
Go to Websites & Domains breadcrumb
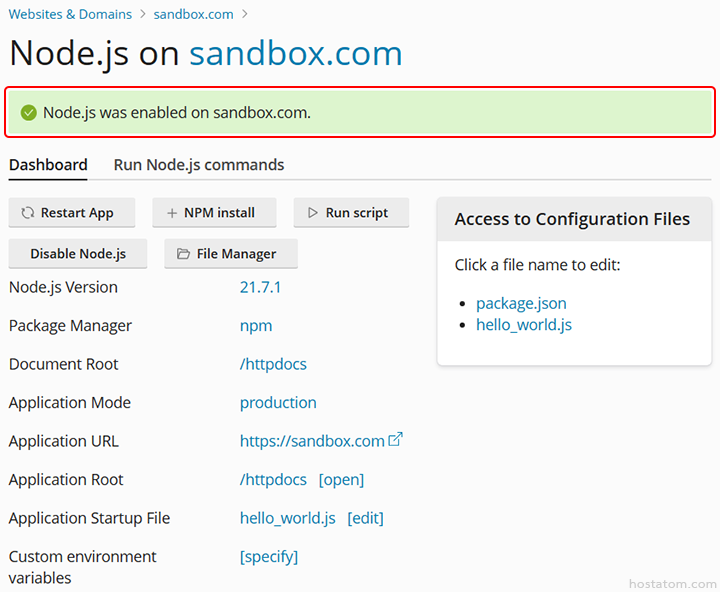pyautogui.click(x=70, y=14)
